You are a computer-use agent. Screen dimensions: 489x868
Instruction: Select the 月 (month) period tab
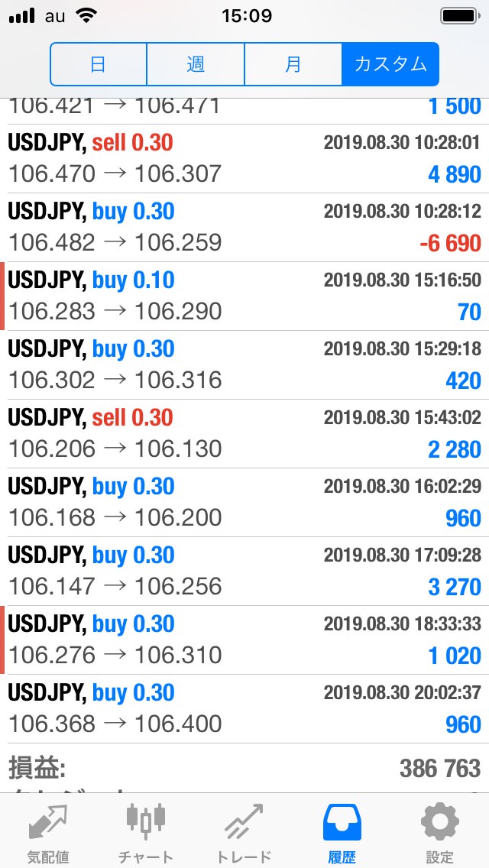(x=293, y=64)
